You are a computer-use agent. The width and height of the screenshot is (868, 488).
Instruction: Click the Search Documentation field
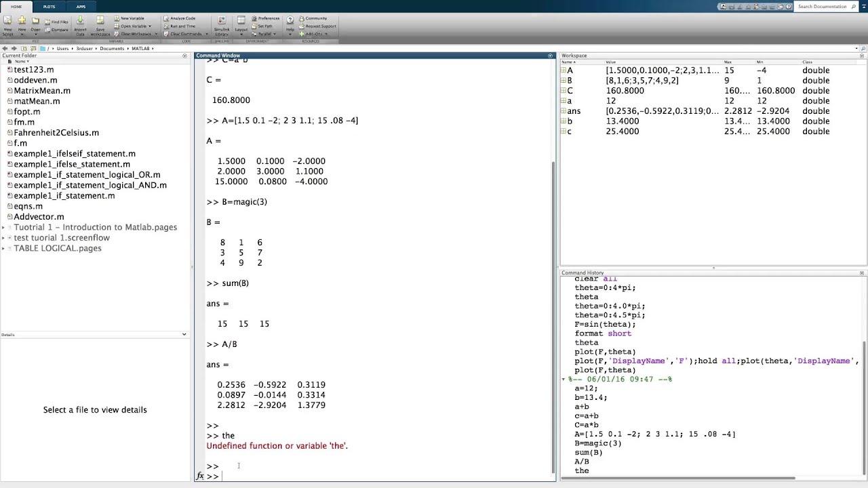827,7
